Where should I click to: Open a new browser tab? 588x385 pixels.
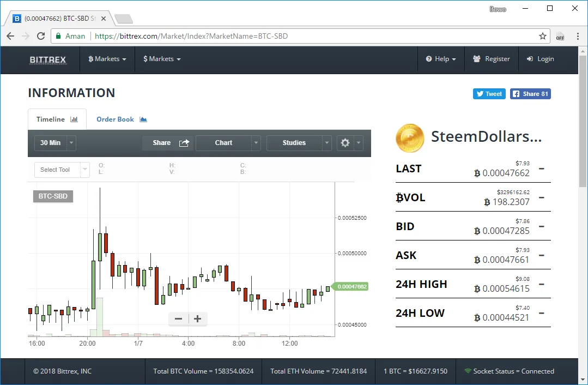123,19
